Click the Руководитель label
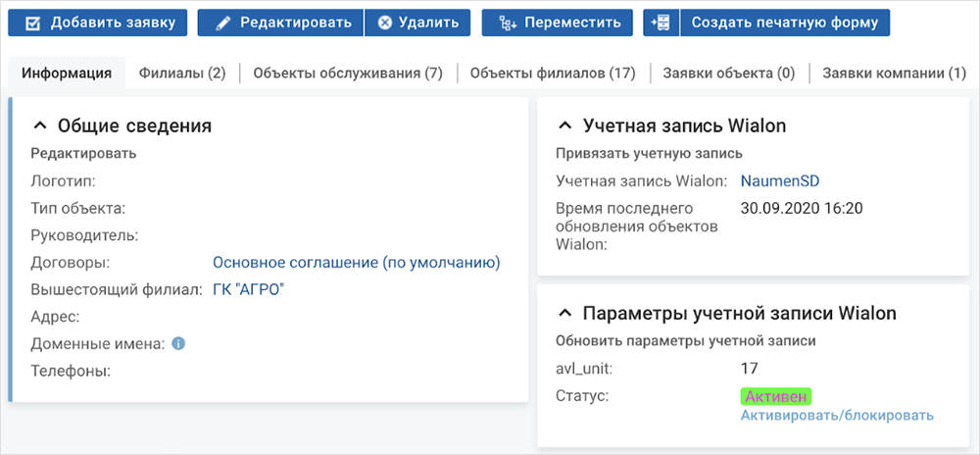The height and width of the screenshot is (455, 980). 84,235
